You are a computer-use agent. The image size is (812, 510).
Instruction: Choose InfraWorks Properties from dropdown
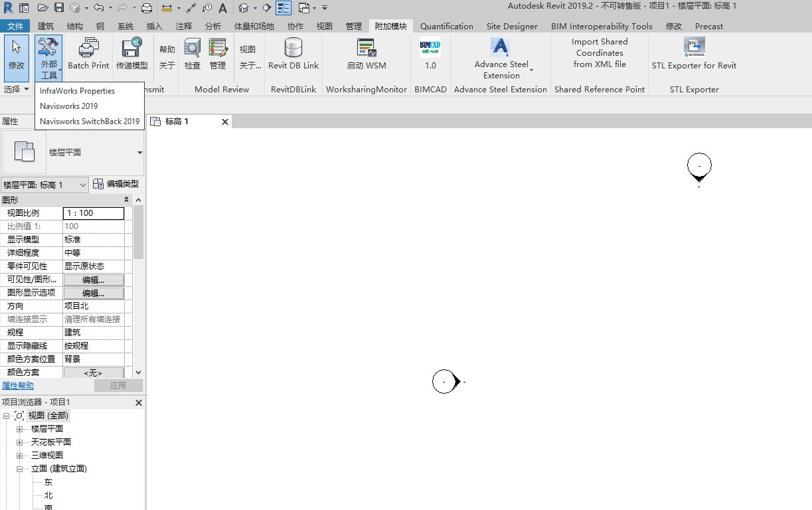(89, 91)
